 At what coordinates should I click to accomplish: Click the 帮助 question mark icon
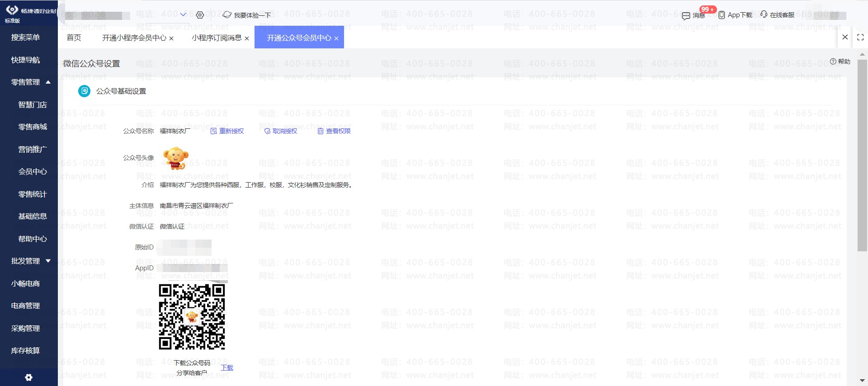point(833,61)
